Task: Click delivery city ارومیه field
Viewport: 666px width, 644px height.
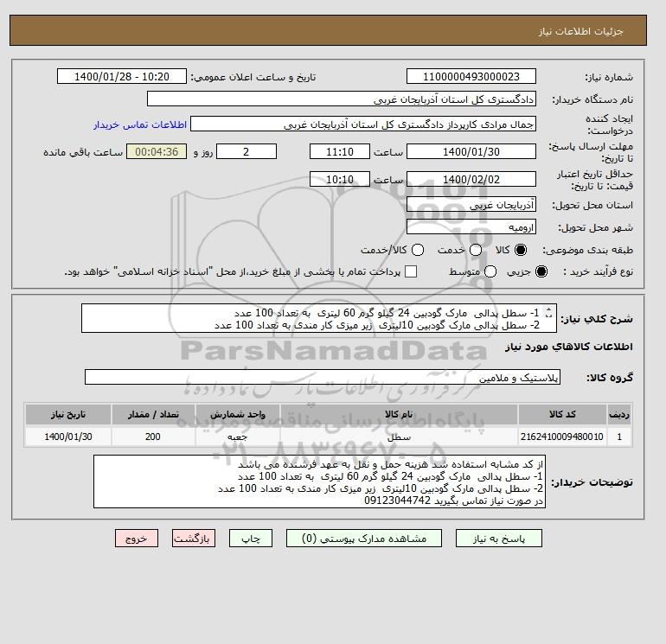Action: pyautogui.click(x=471, y=226)
